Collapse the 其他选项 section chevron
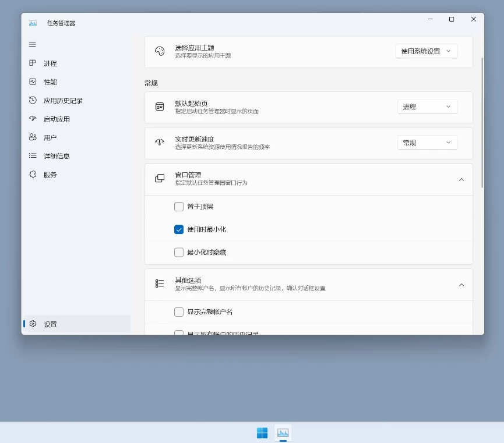 461,285
